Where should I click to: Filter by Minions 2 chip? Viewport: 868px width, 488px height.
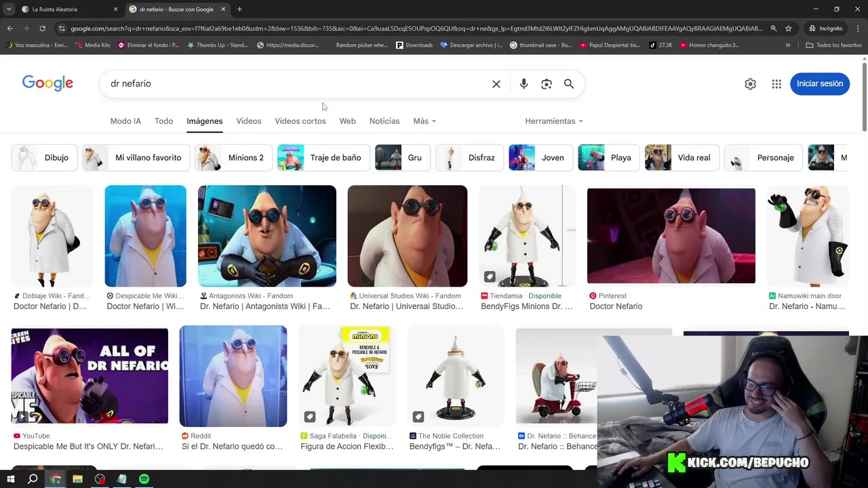point(233,158)
